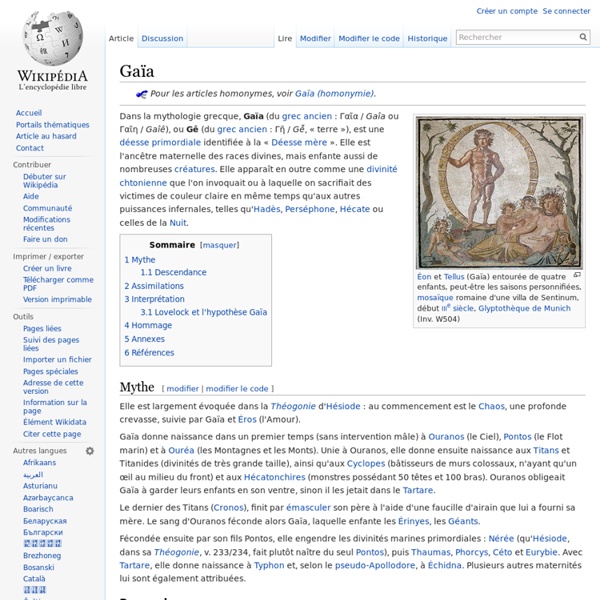Click the Perséphone link

click(310, 209)
